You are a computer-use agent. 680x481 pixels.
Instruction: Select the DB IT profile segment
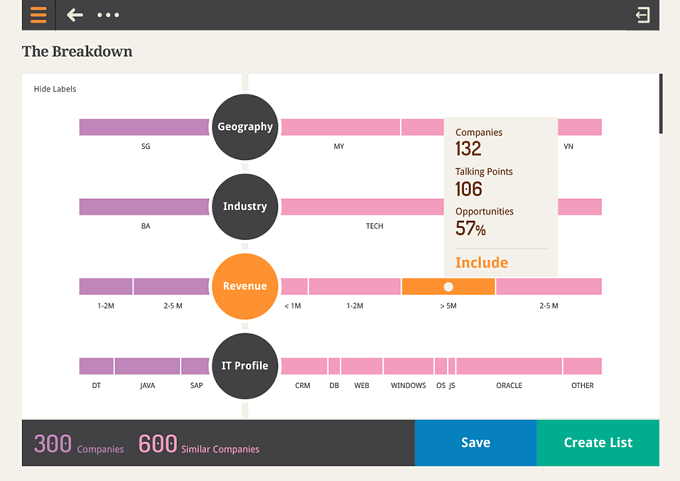(x=334, y=366)
